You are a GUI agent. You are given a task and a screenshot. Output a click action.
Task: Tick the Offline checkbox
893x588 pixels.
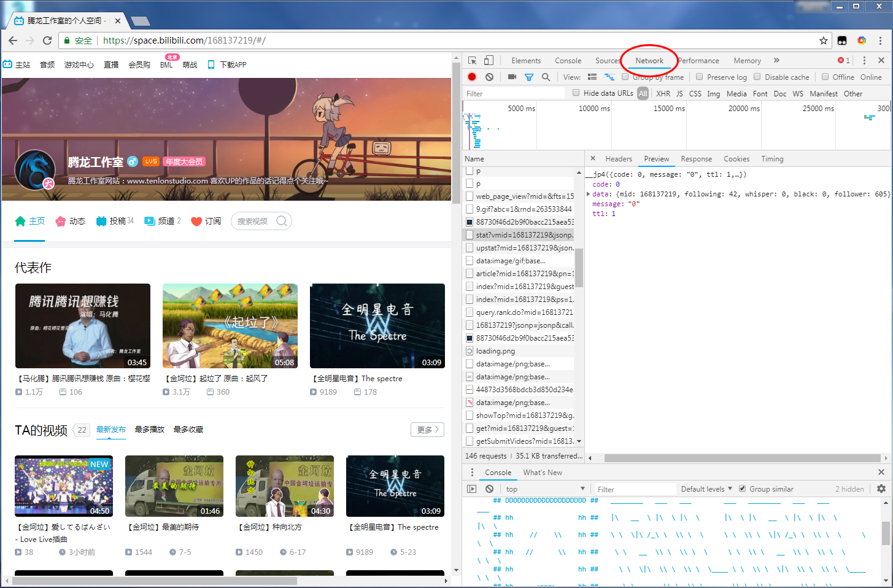click(x=825, y=77)
